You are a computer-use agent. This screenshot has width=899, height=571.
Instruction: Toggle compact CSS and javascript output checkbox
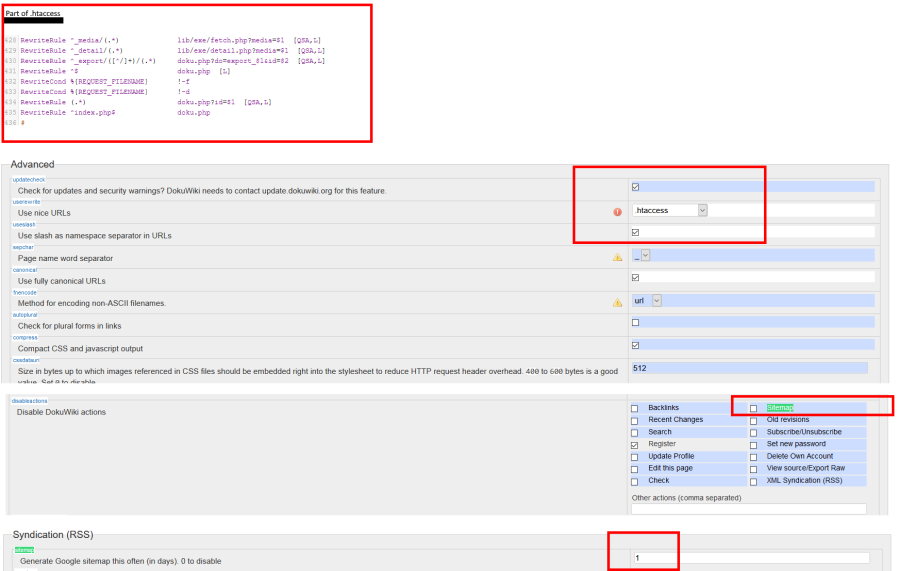tap(635, 345)
